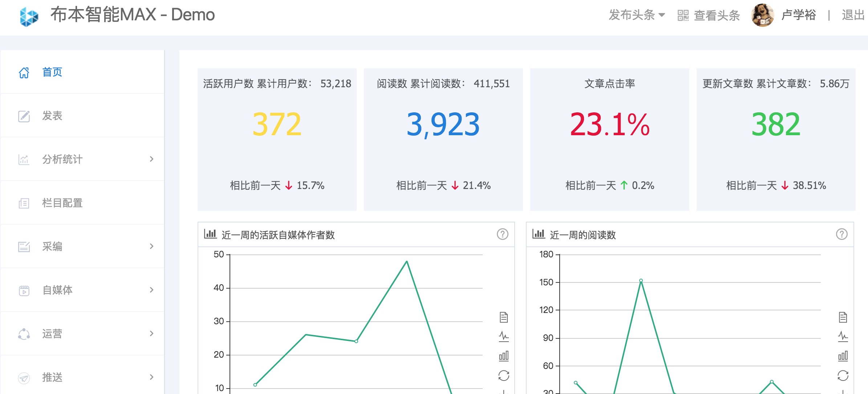The height and width of the screenshot is (394, 868).
Task: Switch active authors chart to bar view icon
Action: (x=504, y=356)
